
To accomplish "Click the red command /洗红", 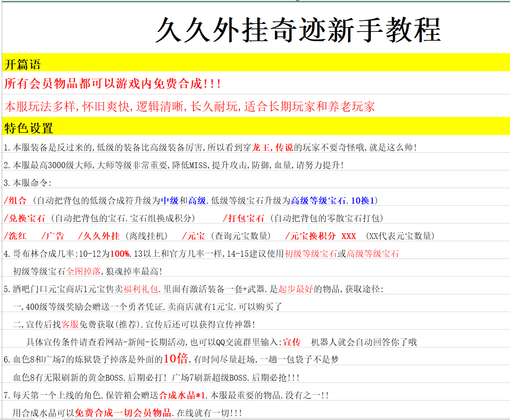I will pos(15,236).
